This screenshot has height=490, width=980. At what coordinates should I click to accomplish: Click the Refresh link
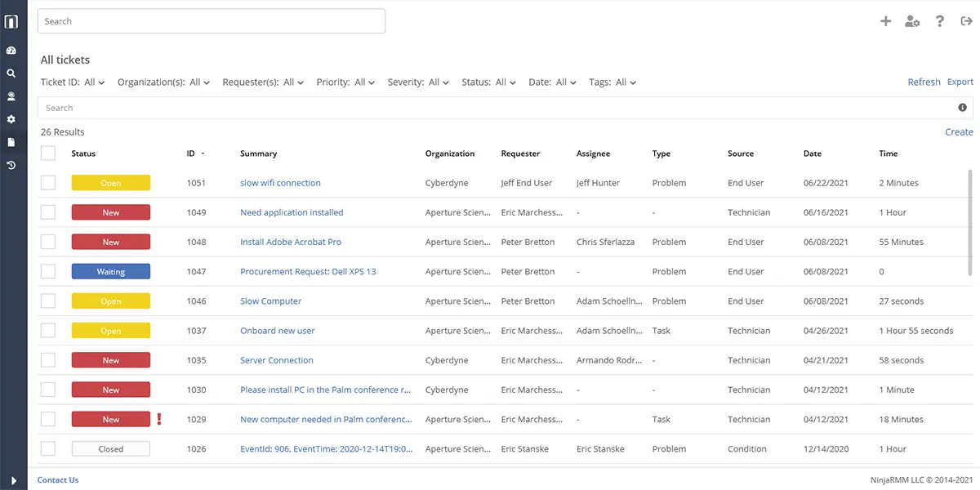tap(924, 82)
